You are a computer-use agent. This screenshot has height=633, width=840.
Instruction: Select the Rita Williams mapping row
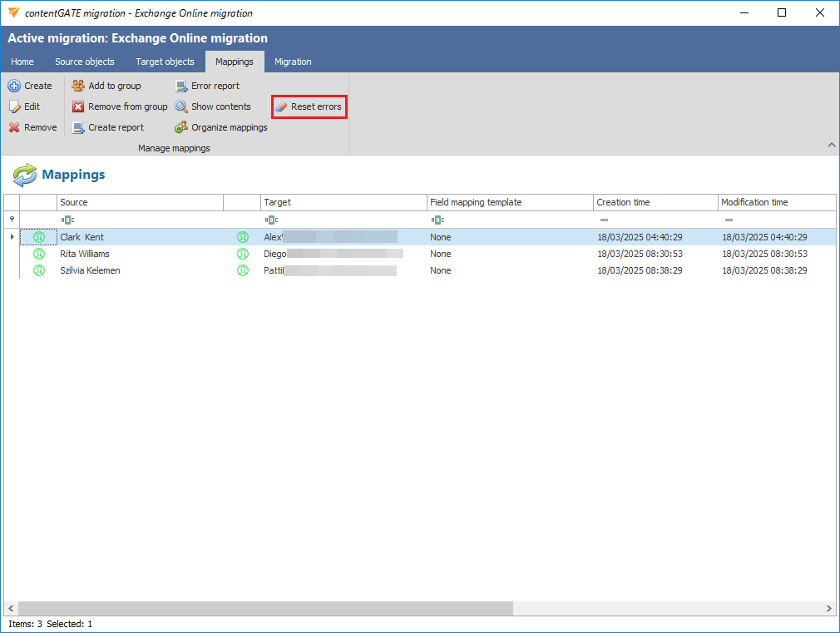[85, 254]
